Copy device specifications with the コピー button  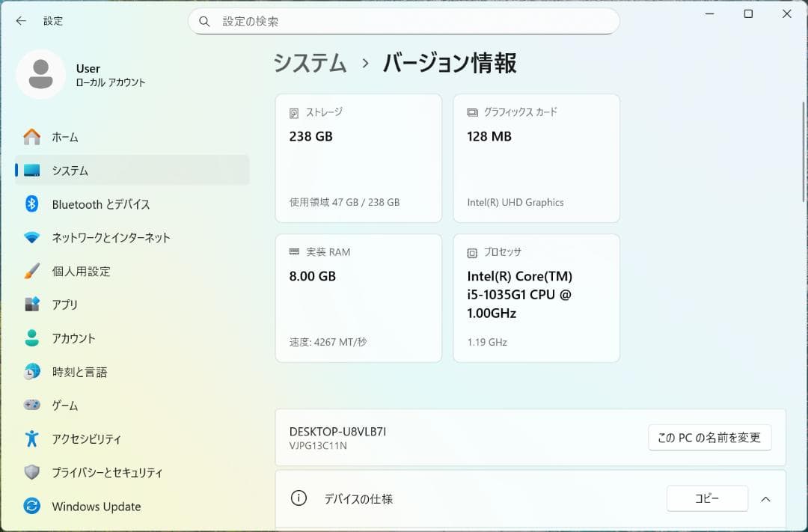click(x=706, y=498)
